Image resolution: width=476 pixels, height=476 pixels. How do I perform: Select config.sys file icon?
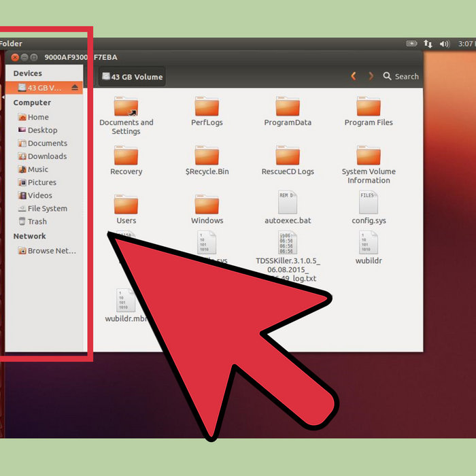pos(369,202)
